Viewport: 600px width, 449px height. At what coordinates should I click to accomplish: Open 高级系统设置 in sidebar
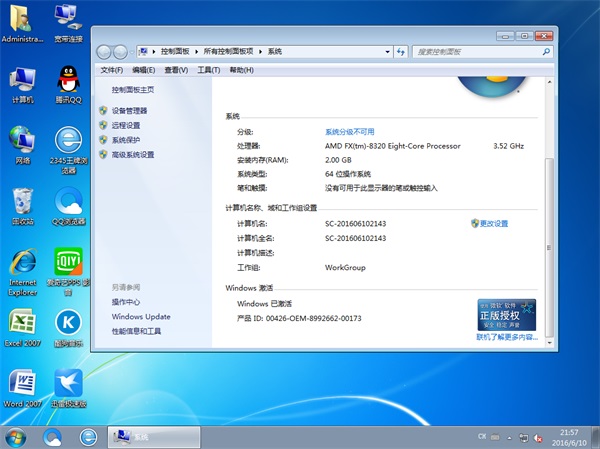[x=133, y=155]
